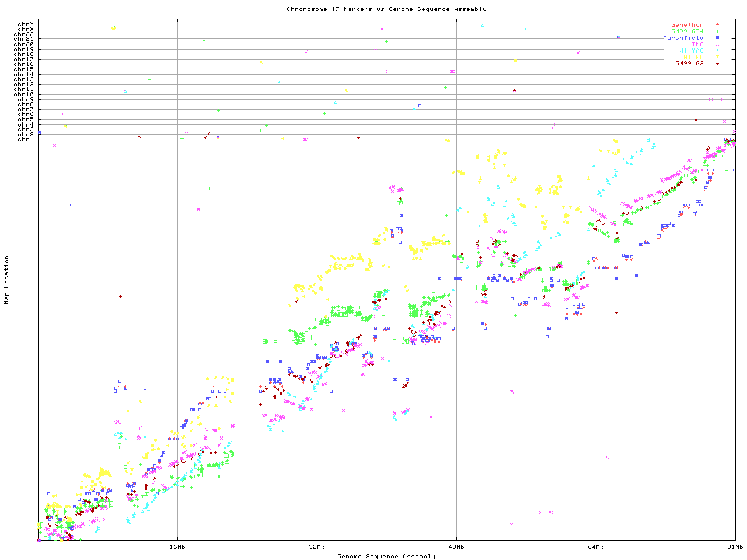This screenshot has width=747, height=560.
Task: Click the 48Mb x-axis tick label
Action: click(x=456, y=547)
